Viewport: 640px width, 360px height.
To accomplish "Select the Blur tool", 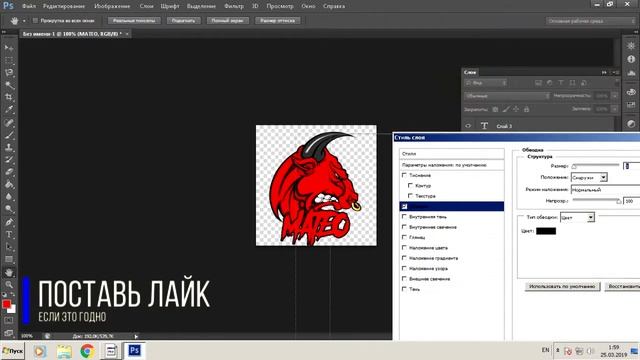I will click(9, 197).
